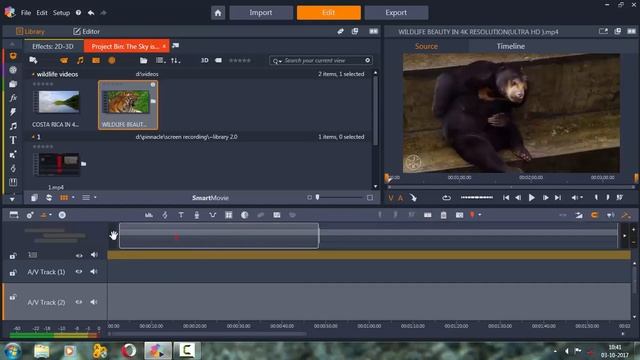Expand sidebar with bottom down arrow
This screenshot has width=640, height=360.
[12, 198]
